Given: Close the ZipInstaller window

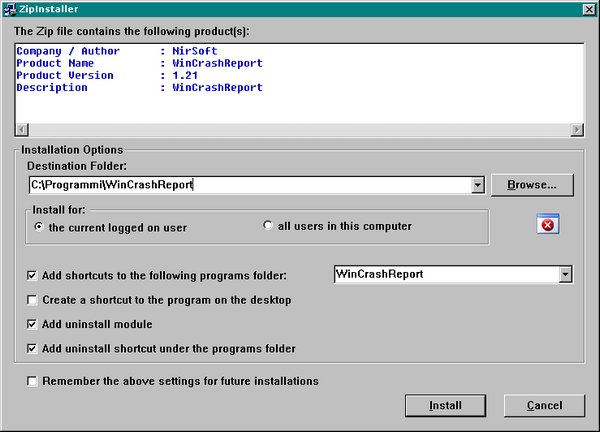Looking at the screenshot, I should (589, 10).
